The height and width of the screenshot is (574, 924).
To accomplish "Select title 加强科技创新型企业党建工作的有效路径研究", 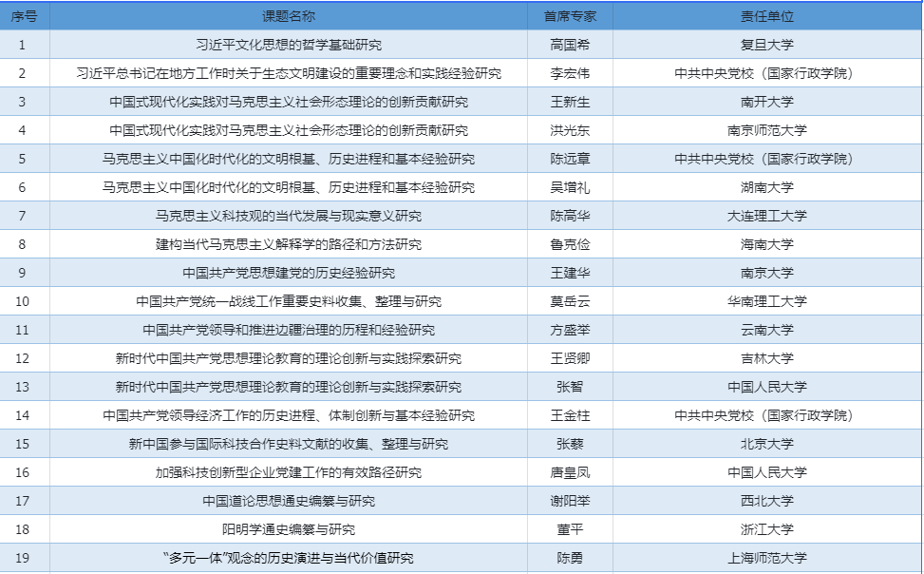I will pos(289,472).
